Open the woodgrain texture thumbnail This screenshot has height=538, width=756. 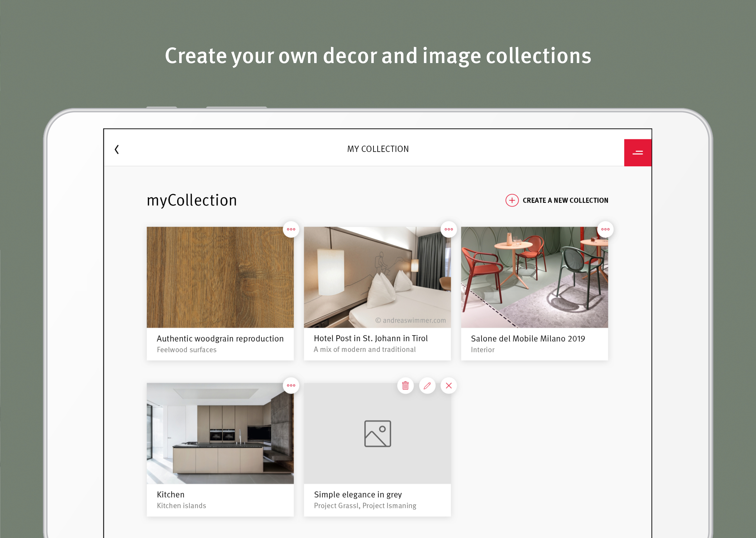coord(220,277)
